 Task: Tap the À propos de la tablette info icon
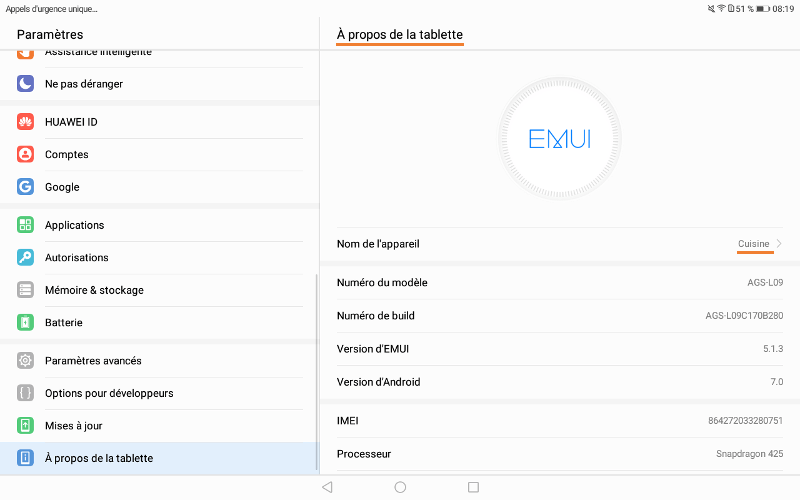click(26, 458)
